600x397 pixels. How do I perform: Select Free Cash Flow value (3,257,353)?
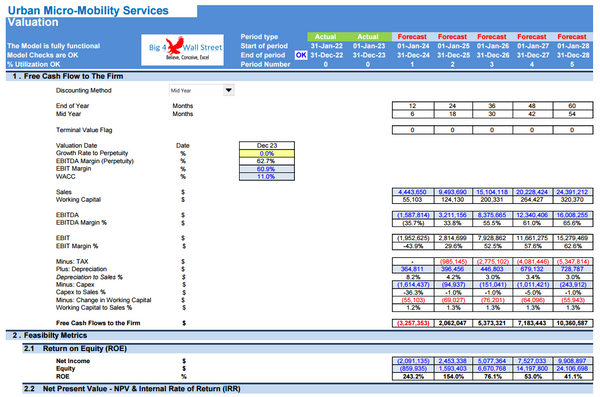(x=413, y=323)
